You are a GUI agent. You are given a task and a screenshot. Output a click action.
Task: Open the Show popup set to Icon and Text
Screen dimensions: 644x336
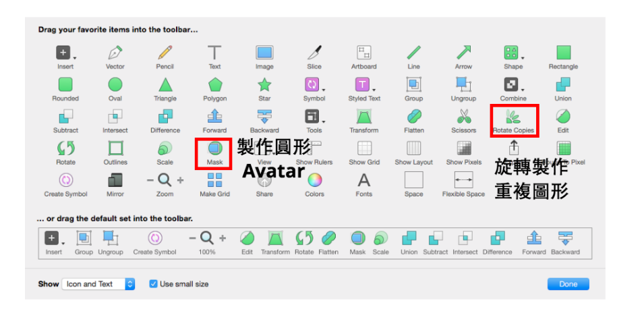pos(98,284)
